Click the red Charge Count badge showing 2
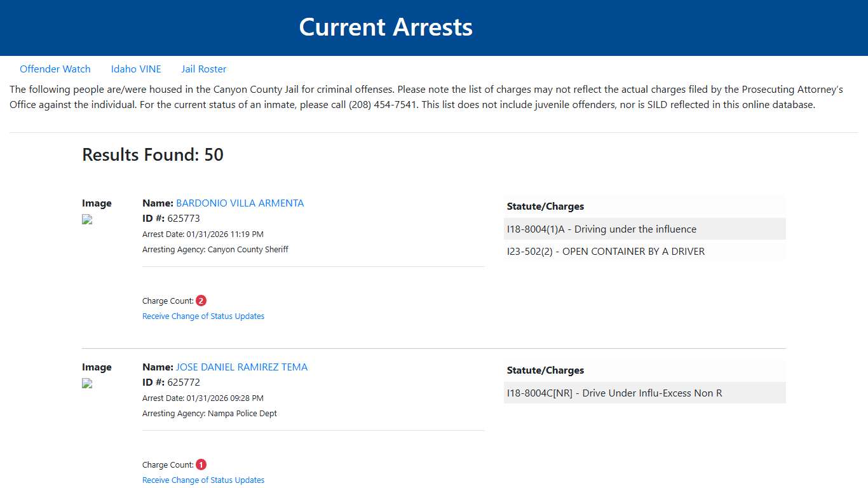Image resolution: width=868 pixels, height=488 pixels. (201, 300)
